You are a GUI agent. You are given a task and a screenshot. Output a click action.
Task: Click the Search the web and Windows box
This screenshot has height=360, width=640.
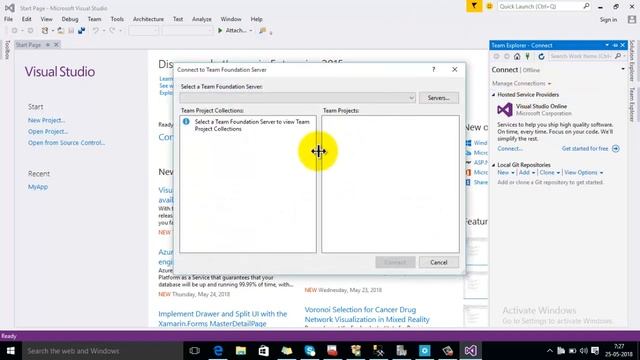(102, 351)
